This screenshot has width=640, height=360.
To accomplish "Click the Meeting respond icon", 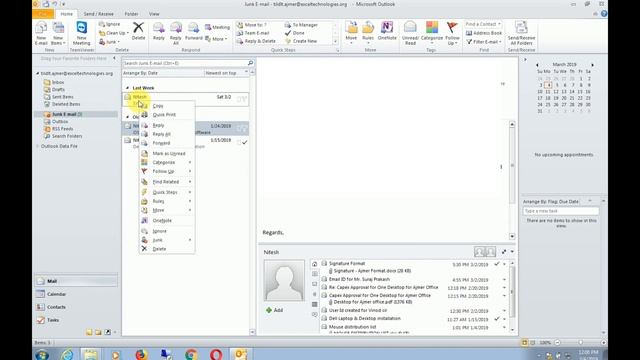I will pyautogui.click(x=218, y=27).
